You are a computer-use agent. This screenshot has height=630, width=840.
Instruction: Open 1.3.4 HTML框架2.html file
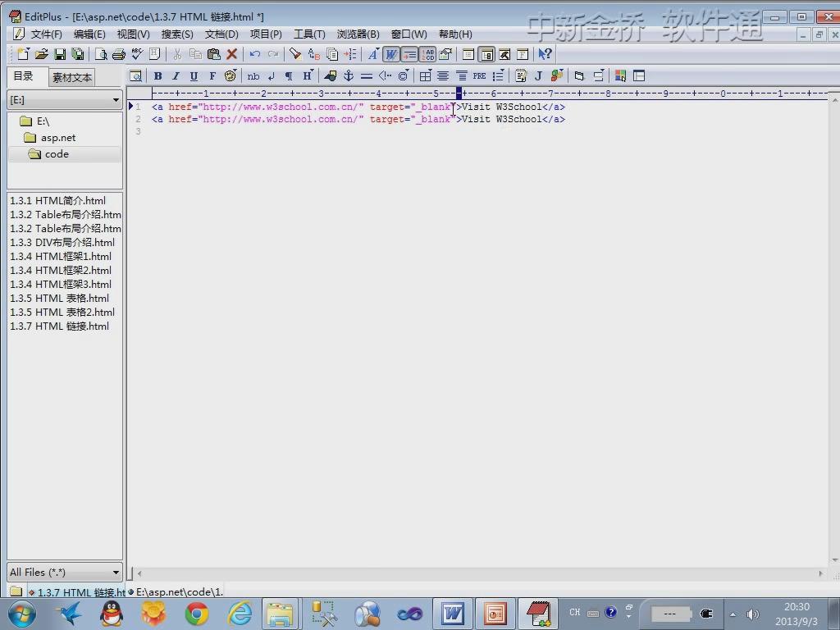[x=61, y=271]
